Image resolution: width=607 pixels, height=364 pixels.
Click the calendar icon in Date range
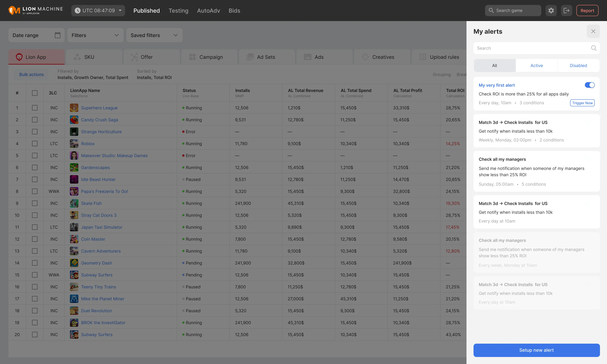coord(57,35)
